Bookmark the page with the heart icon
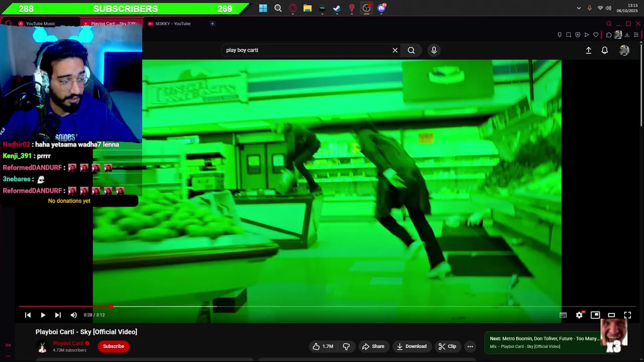 [x=596, y=35]
